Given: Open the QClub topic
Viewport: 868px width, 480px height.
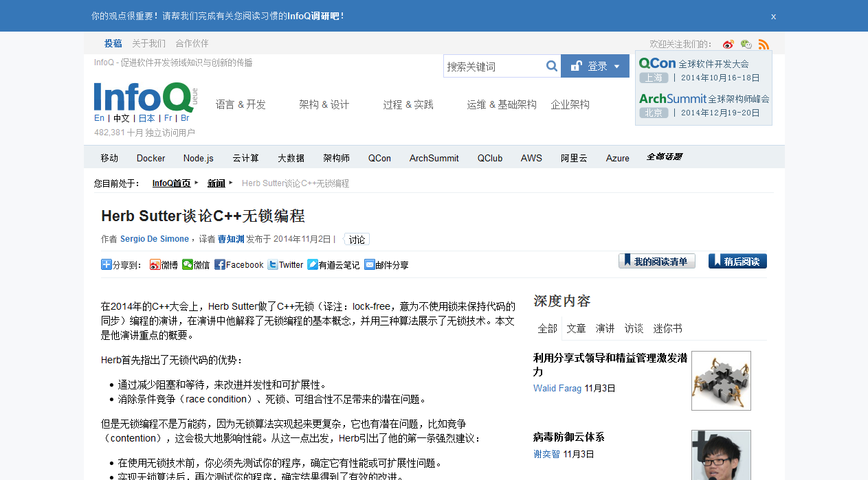Looking at the screenshot, I should (490, 158).
